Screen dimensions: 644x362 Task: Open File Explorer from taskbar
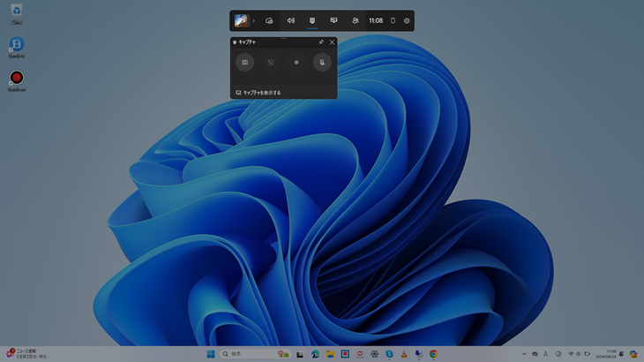click(x=330, y=354)
